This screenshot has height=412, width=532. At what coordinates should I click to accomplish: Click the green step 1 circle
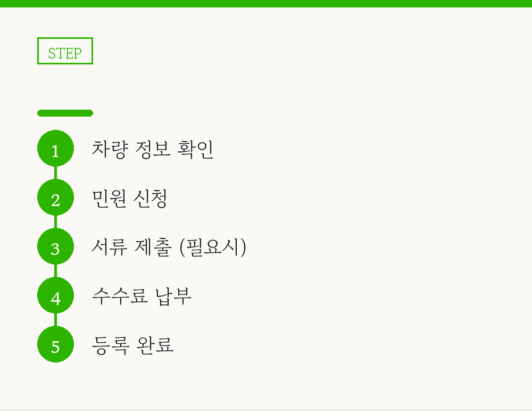pyautogui.click(x=55, y=149)
